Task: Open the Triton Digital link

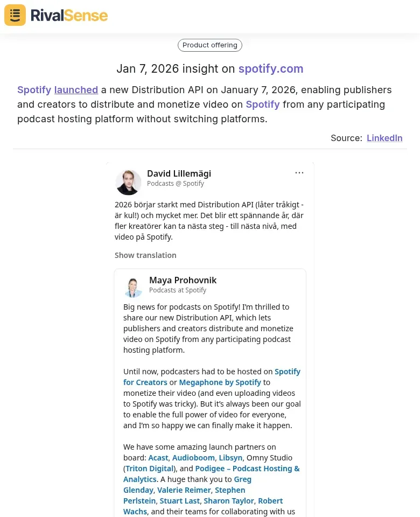Action: [149, 468]
